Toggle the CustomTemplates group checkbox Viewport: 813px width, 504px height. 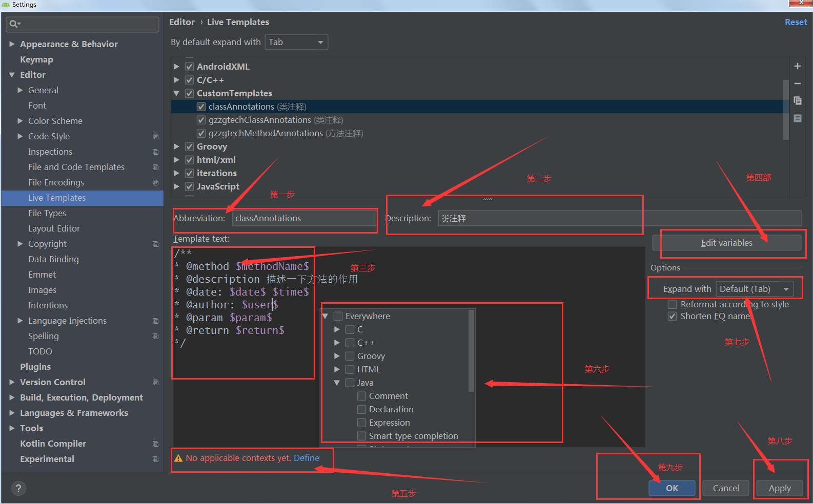tap(189, 93)
